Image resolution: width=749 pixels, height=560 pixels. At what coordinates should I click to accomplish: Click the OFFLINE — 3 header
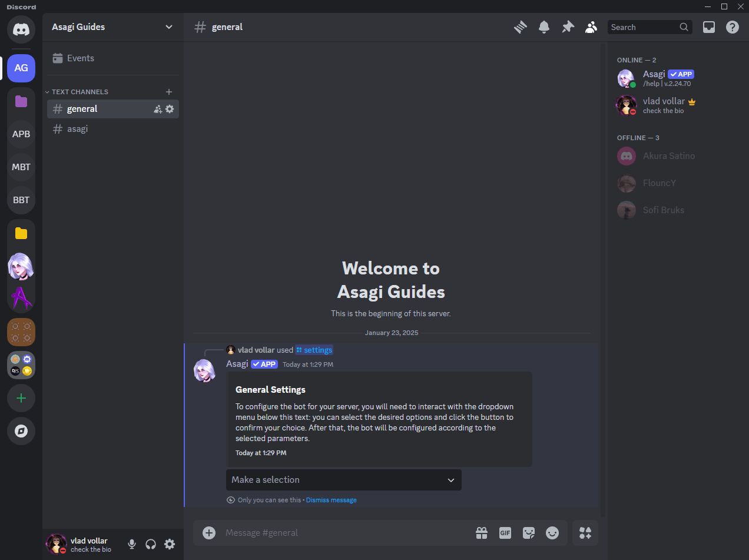tap(638, 138)
